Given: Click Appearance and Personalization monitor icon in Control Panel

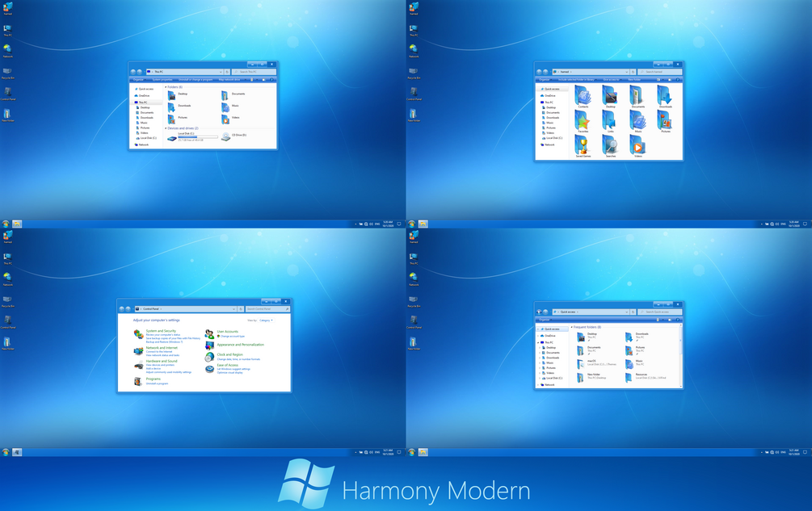Looking at the screenshot, I should pyautogui.click(x=210, y=346).
